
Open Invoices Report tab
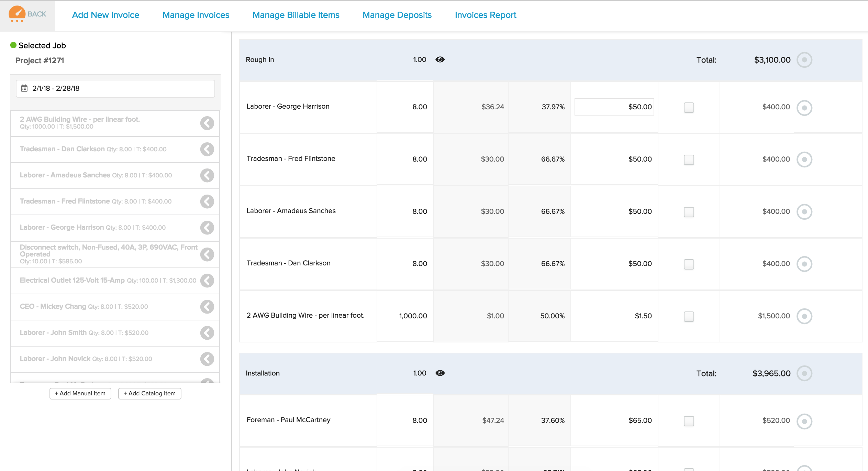486,15
